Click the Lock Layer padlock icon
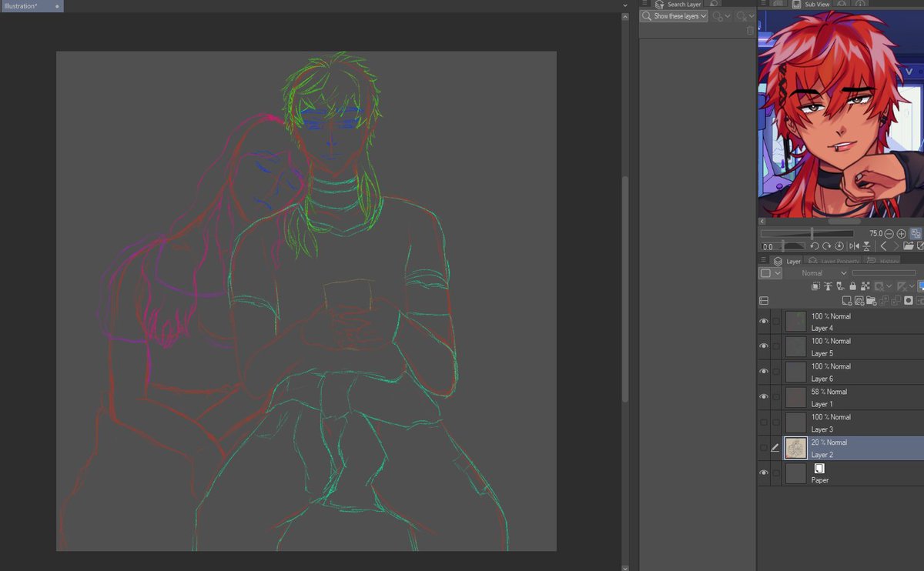 (x=853, y=286)
